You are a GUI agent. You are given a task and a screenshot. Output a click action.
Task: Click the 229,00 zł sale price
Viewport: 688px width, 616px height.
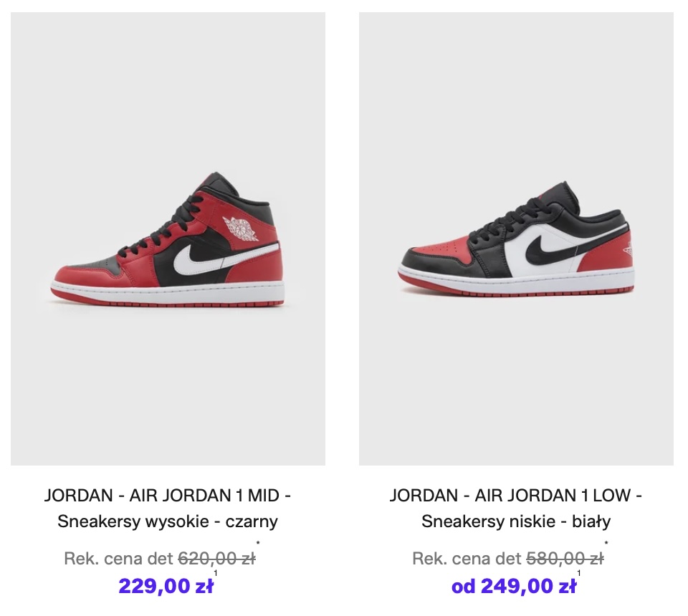coord(166,586)
